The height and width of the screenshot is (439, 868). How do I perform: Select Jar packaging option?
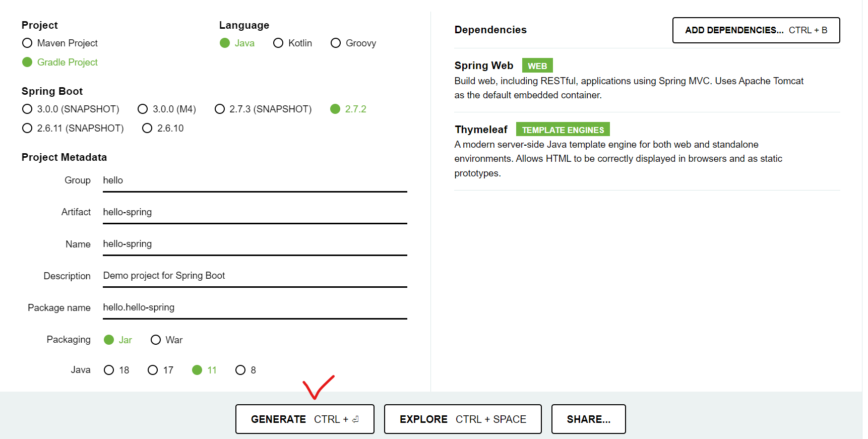click(x=109, y=340)
